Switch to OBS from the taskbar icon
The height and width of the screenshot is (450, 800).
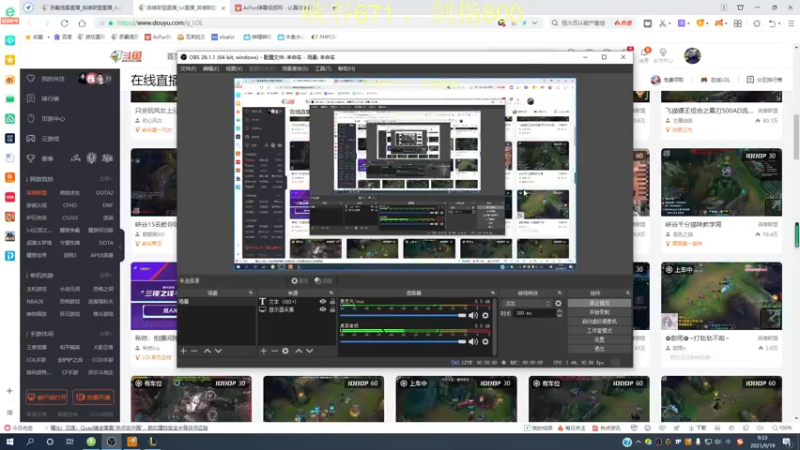tap(111, 442)
